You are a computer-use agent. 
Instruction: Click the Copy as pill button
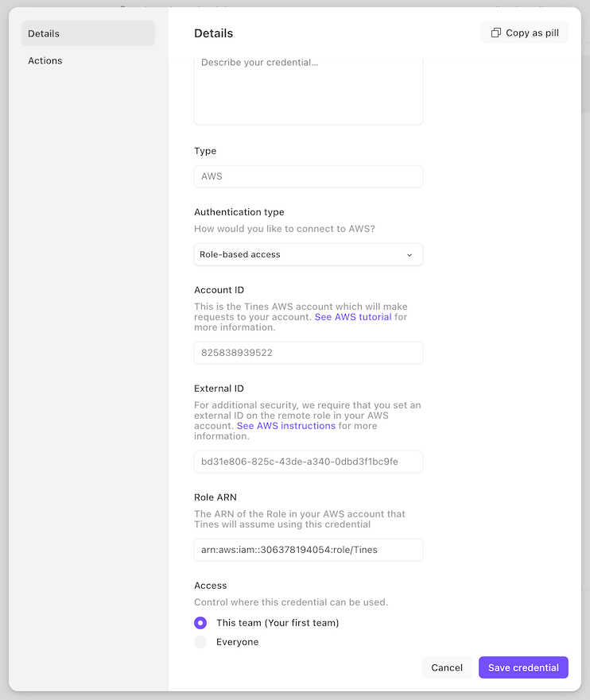point(524,33)
